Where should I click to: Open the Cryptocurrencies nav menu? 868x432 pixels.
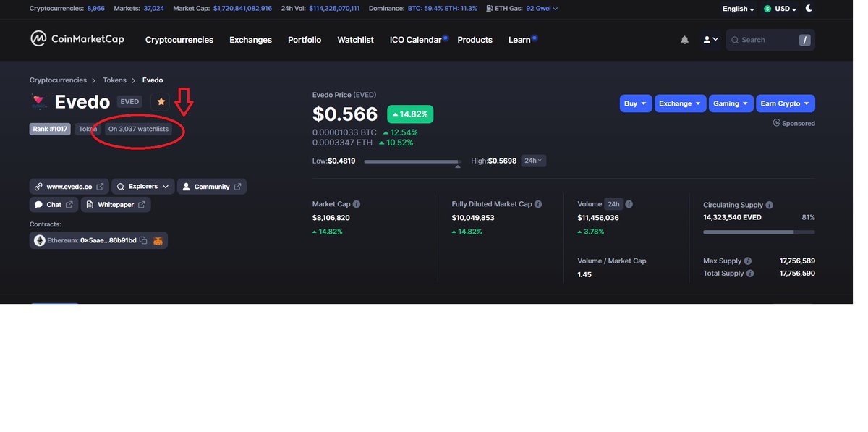[x=179, y=40]
